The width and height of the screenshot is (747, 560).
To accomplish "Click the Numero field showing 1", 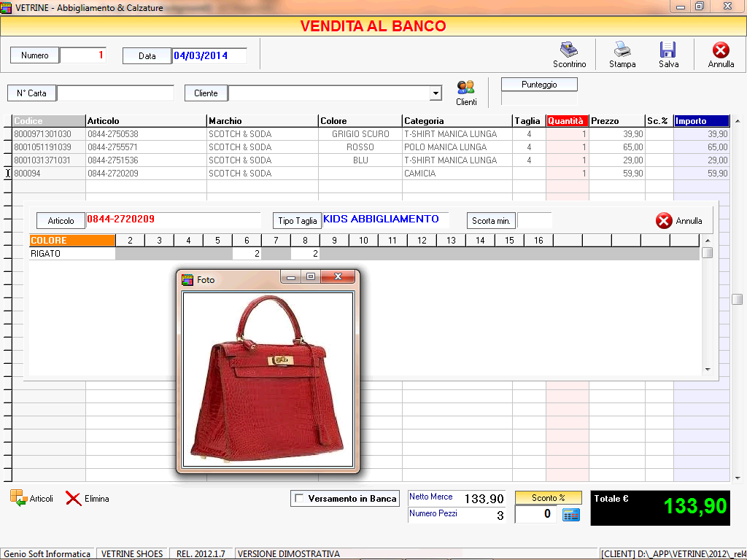I will pyautogui.click(x=83, y=55).
